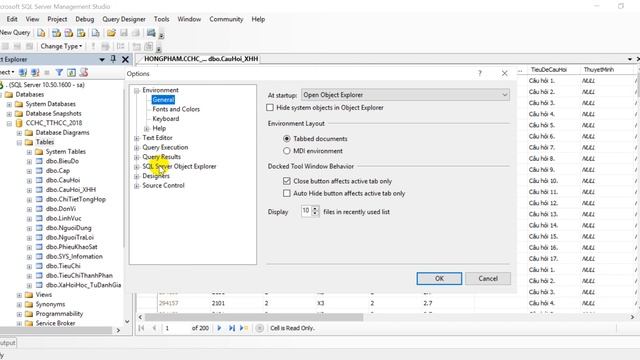Open the View menu

coord(33,19)
